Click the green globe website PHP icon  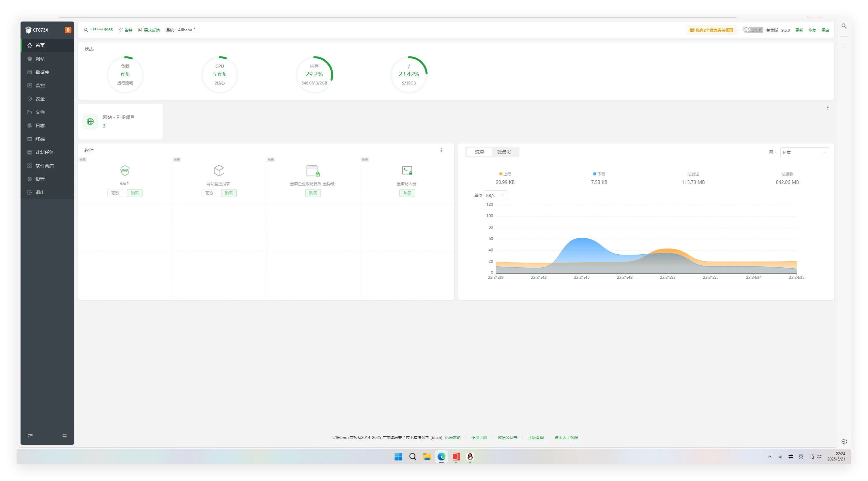point(90,122)
